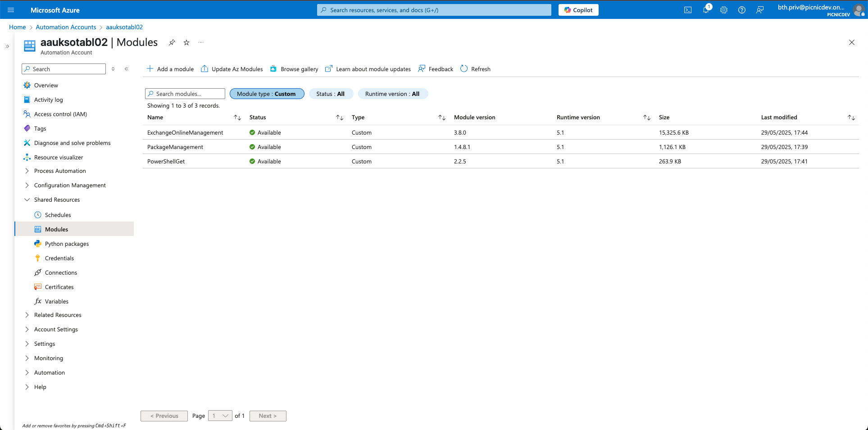Mark Modules as favorite with star icon
Screen dimensions: 868x430
point(186,42)
